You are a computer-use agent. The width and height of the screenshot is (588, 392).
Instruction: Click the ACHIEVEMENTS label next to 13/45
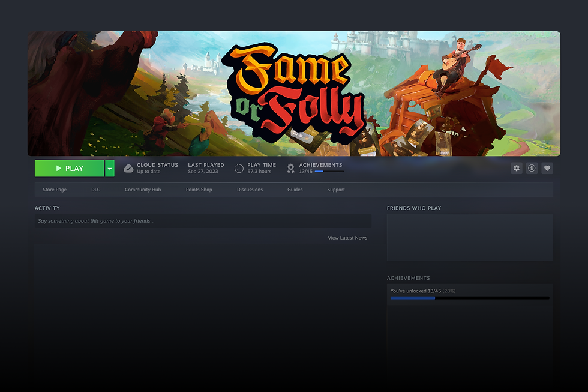click(x=320, y=165)
